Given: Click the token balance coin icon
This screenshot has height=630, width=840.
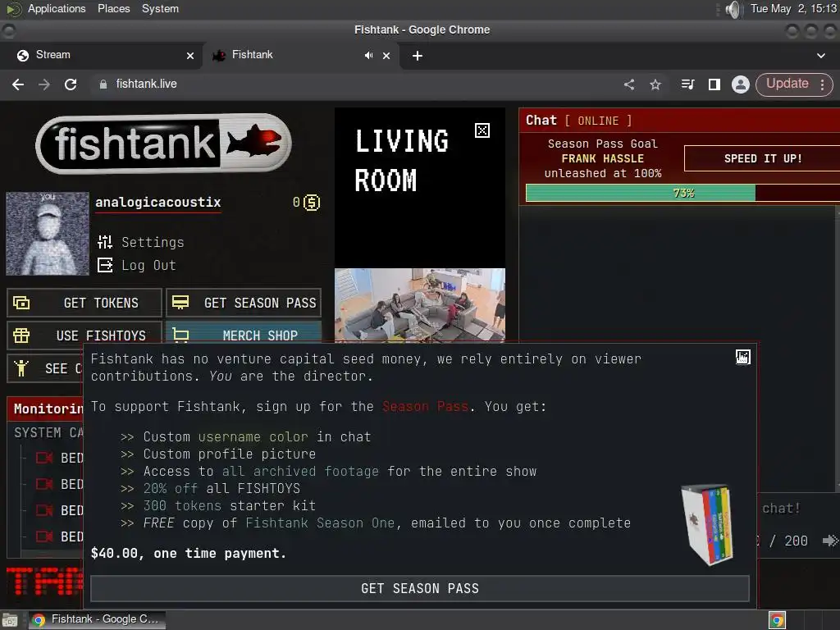Looking at the screenshot, I should tap(312, 203).
